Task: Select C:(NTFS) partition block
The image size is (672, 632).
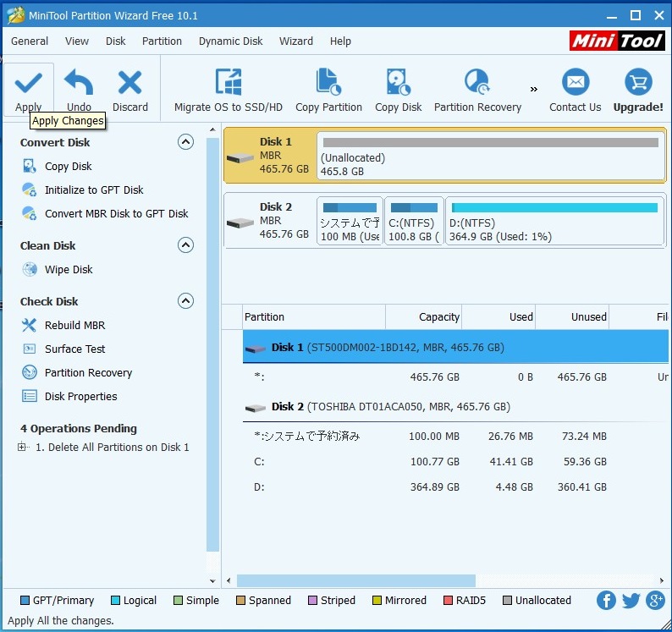Action: coord(414,221)
